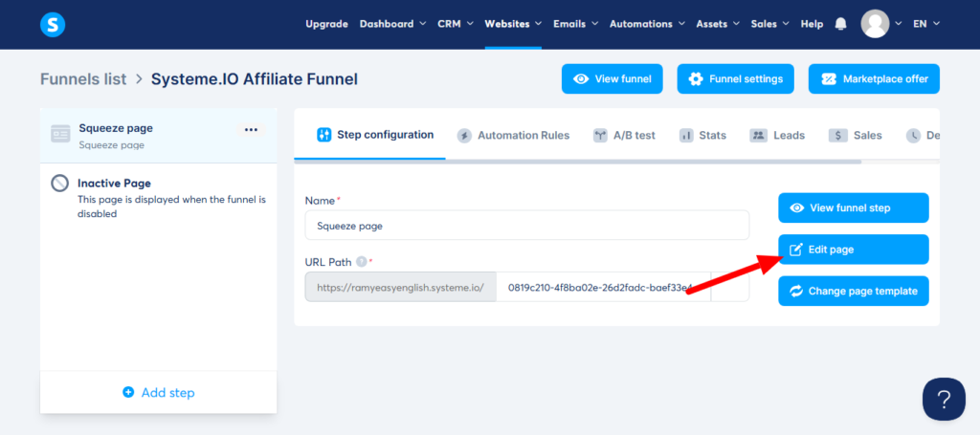Image resolution: width=980 pixels, height=435 pixels.
Task: Go back to Funnels list
Action: coord(83,79)
